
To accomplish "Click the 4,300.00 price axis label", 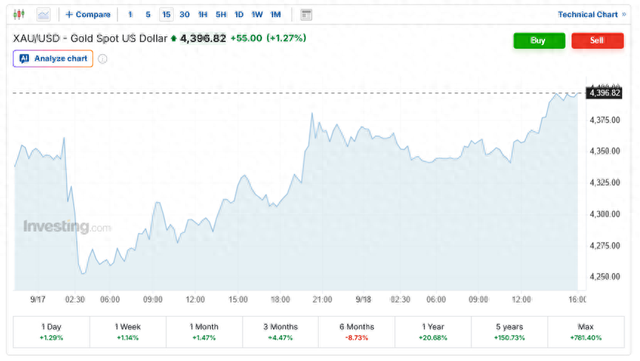I will (605, 214).
